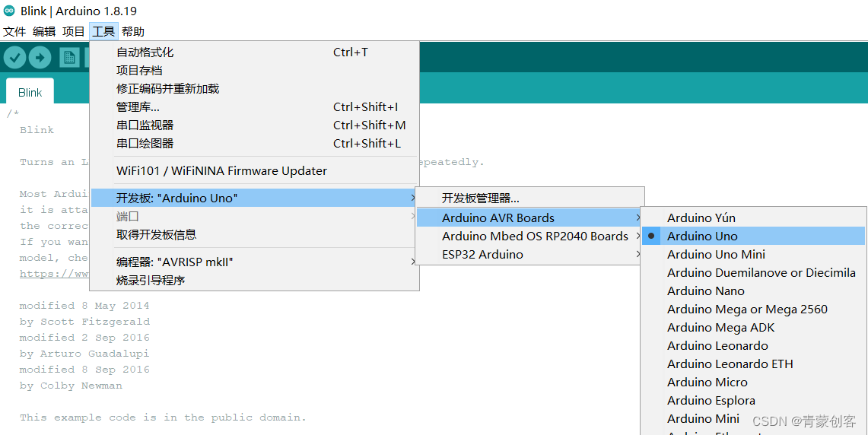Click the Upload arrow toolbar icon
Viewport: 868px width, 435px height.
[x=40, y=58]
